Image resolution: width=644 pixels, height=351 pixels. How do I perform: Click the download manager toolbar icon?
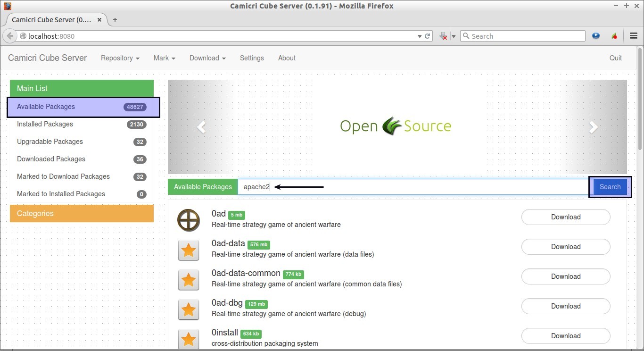[x=443, y=36]
